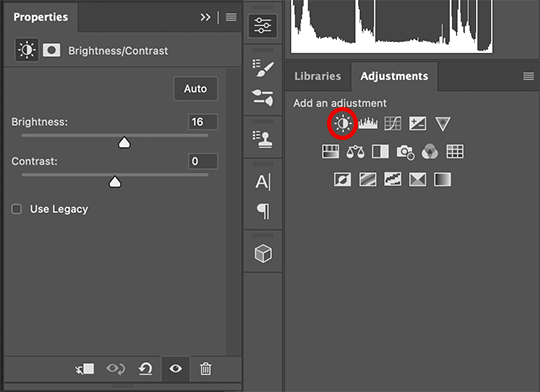Click the histogram graph
This screenshot has height=392, width=540.
(392, 26)
